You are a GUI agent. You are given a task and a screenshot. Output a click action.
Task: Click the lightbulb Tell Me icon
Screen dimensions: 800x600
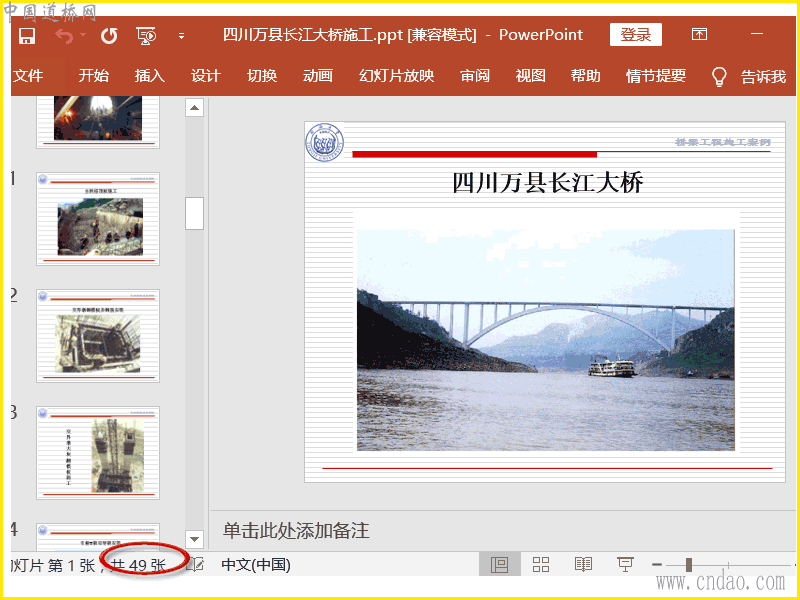[718, 77]
